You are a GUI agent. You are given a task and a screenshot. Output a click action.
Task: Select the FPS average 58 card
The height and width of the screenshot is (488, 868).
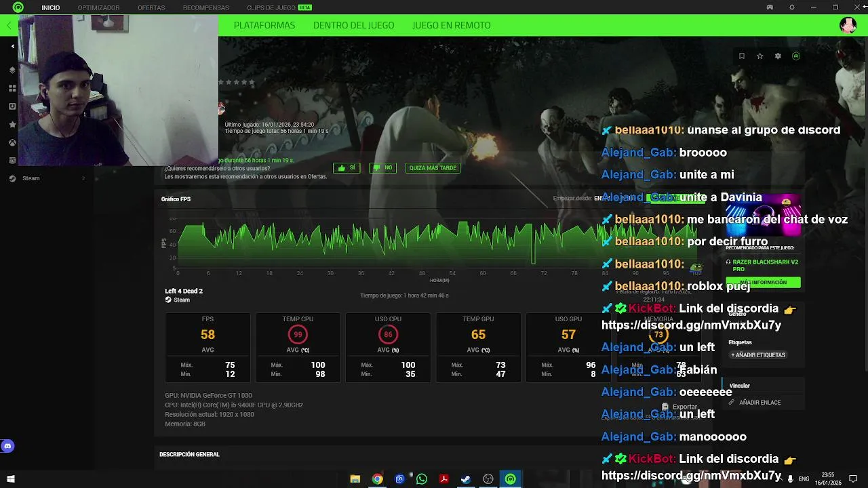point(208,348)
